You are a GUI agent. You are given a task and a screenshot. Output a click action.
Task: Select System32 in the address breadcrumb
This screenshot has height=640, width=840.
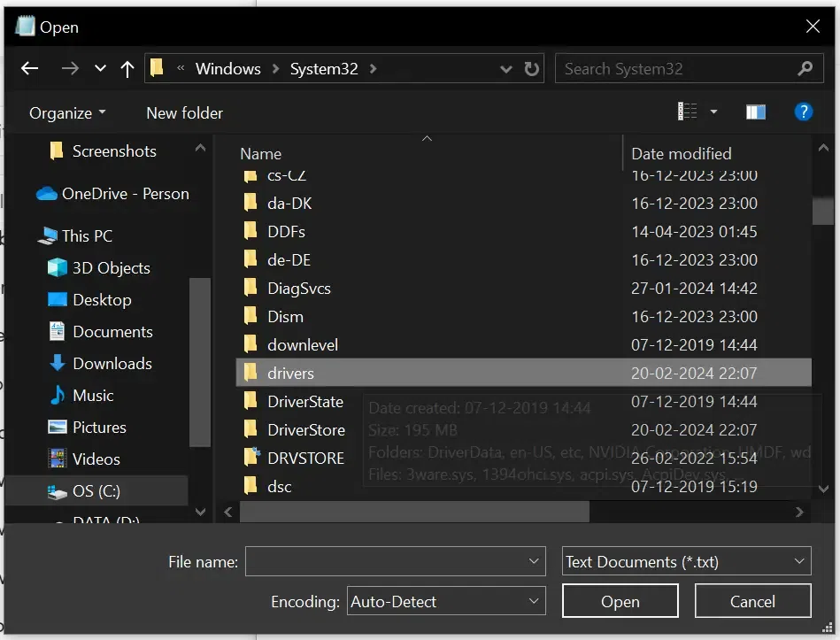pyautogui.click(x=324, y=68)
